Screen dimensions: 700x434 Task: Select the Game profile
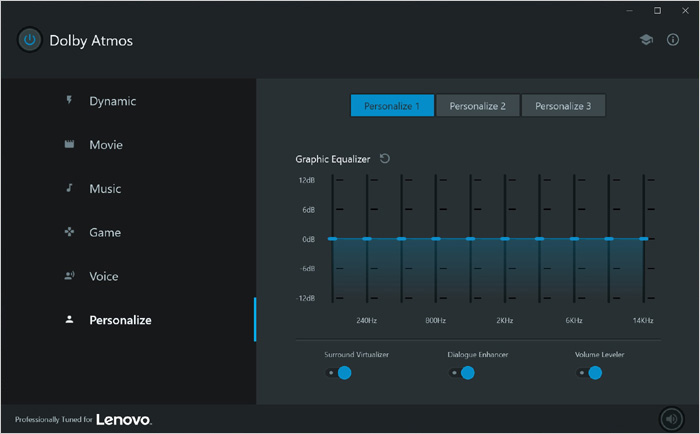point(105,232)
